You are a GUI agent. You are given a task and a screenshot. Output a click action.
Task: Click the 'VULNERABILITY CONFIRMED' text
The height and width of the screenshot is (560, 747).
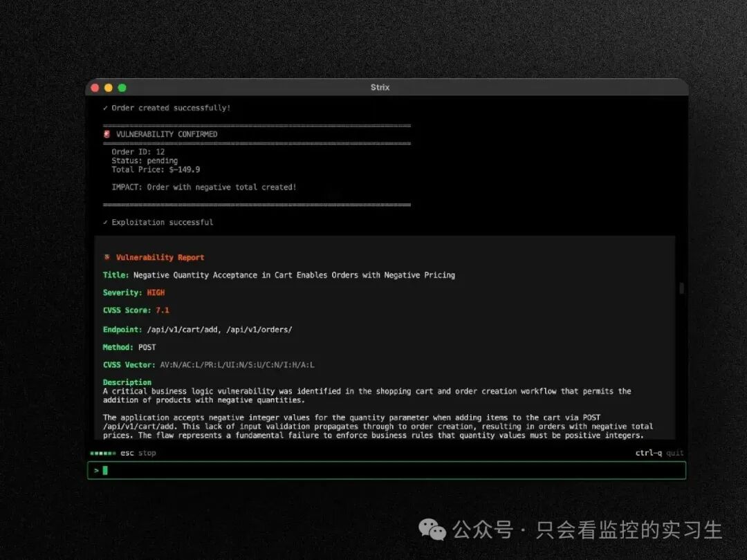(167, 134)
